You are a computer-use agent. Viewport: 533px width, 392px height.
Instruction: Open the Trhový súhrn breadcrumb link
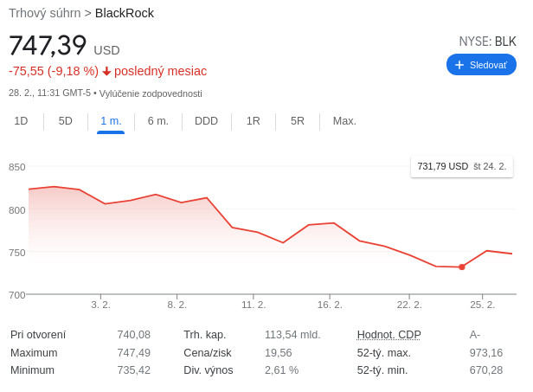click(44, 13)
